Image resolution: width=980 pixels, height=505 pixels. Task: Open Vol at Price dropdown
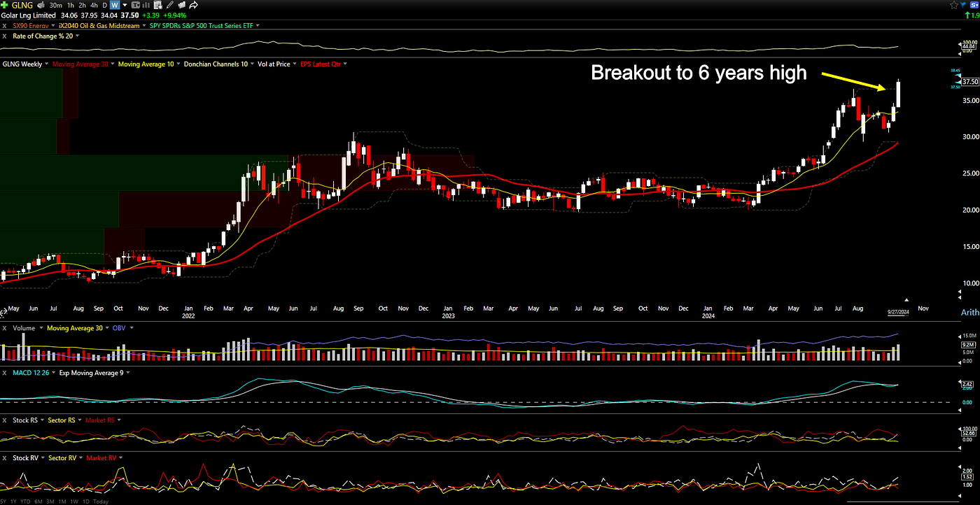point(295,64)
